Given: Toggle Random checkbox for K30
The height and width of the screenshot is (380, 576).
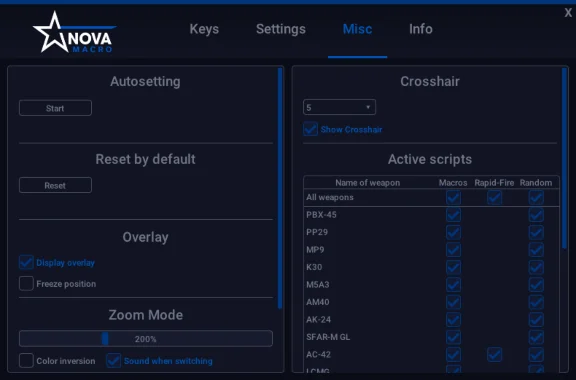Looking at the screenshot, I should [x=536, y=267].
